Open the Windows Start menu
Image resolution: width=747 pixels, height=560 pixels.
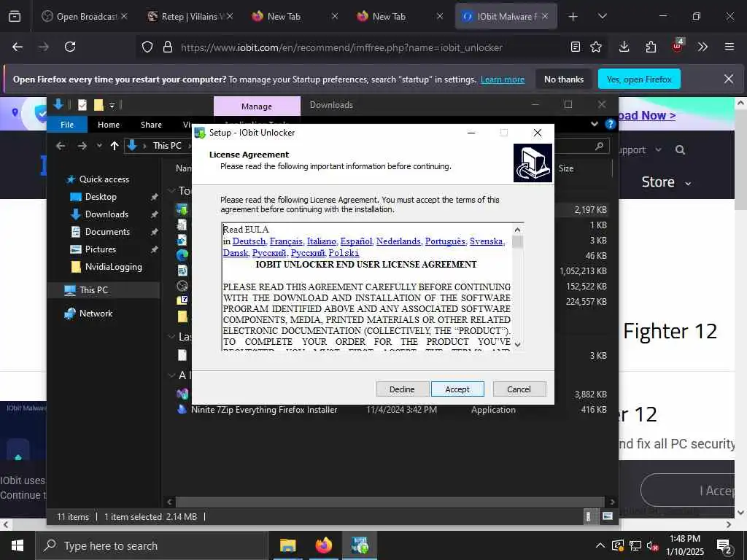point(18,545)
